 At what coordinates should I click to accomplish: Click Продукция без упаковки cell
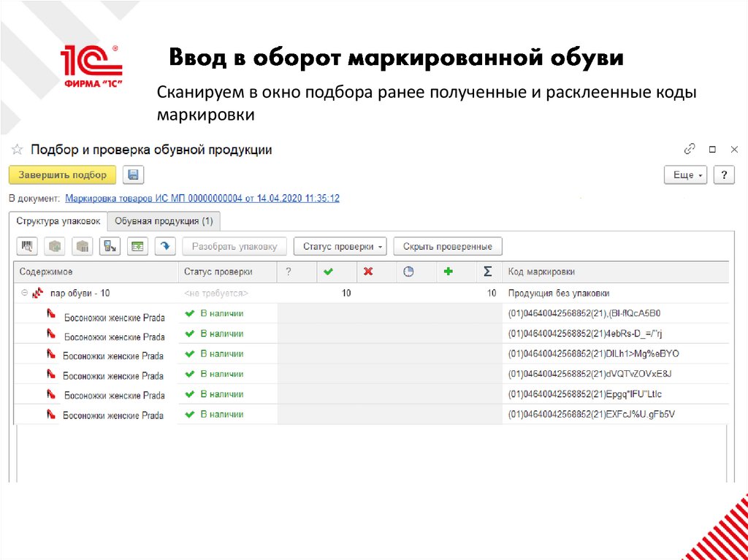click(559, 294)
